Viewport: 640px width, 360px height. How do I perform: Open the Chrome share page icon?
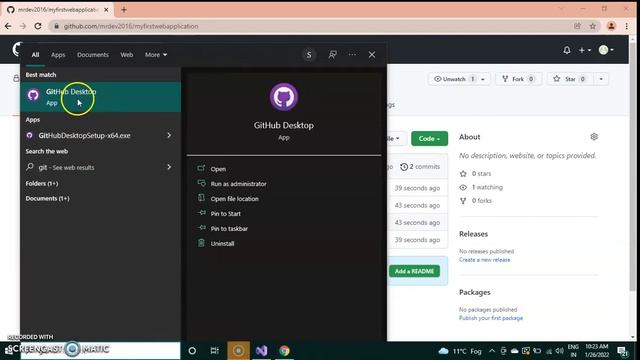point(577,26)
